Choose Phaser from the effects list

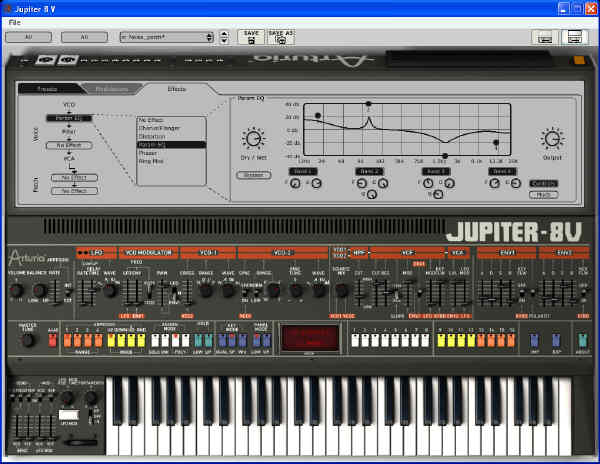(171, 153)
